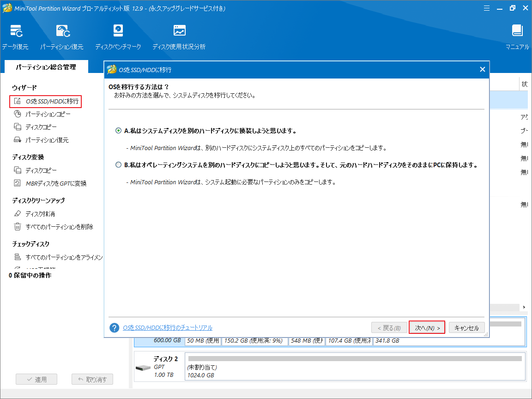Open OSをSSD/HDDに移行のチュートリアル link
Screen dimensions: 532x399
coord(168,328)
